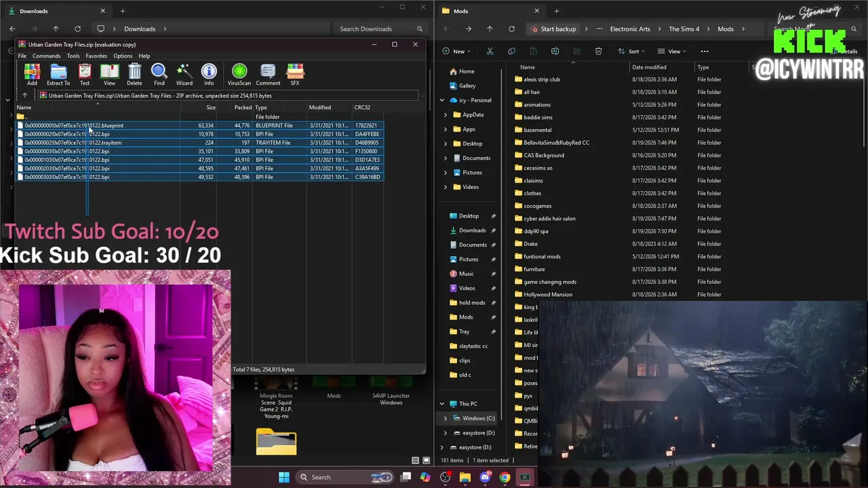Open the WinRAR File menu
868x488 pixels.
tap(22, 56)
